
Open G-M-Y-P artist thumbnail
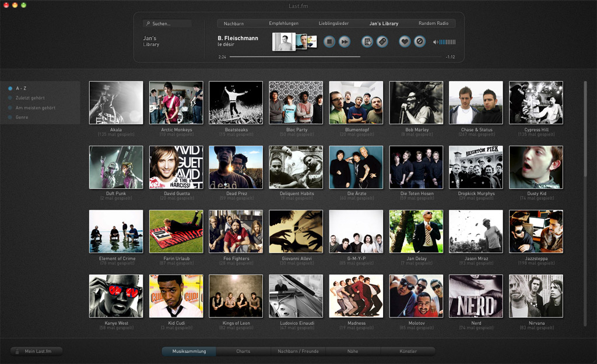356,231
